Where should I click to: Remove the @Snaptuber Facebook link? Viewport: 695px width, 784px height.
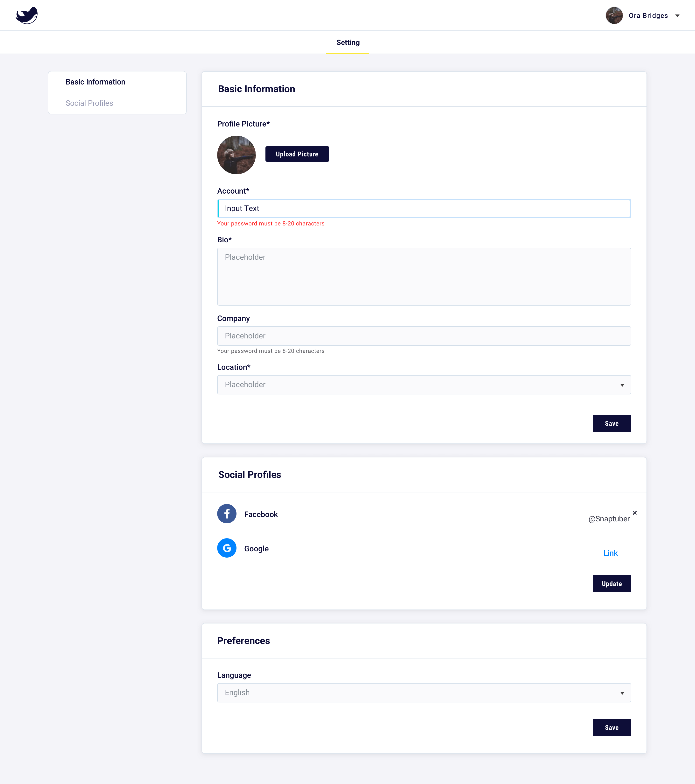pos(635,513)
